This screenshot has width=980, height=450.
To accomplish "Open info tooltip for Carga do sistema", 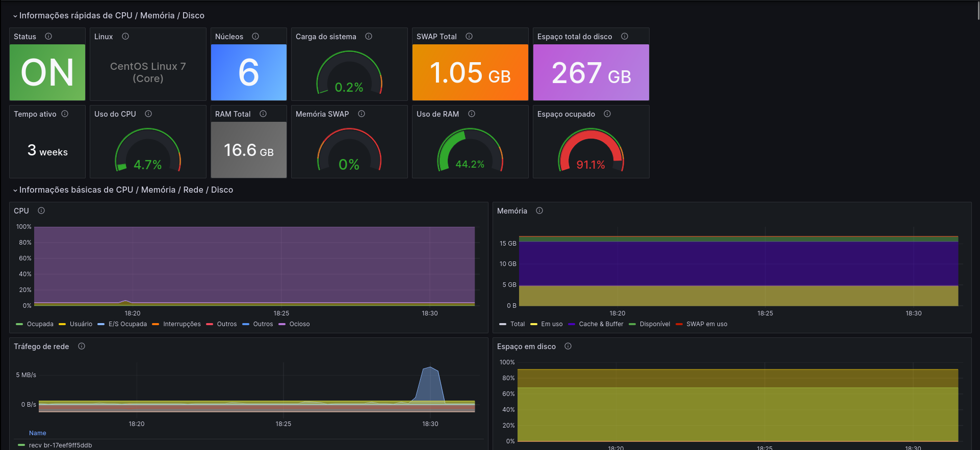I will coord(369,36).
